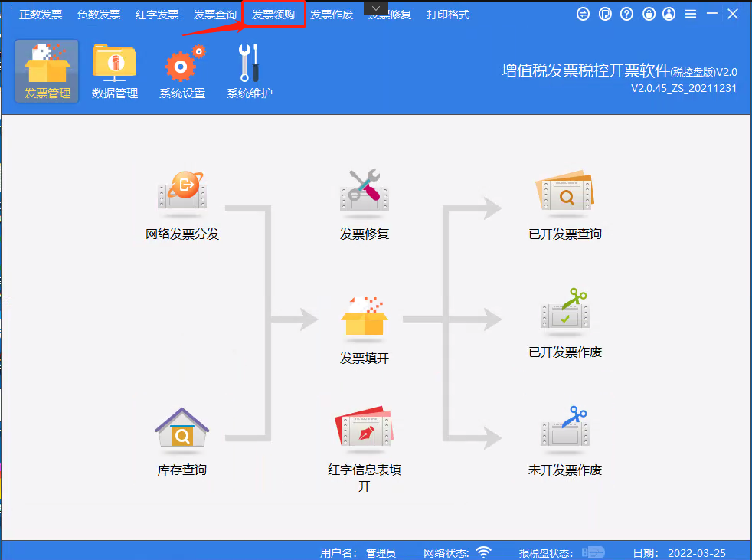This screenshot has width=752, height=560.
Task: Click the 报税盘状态 disk icon
Action: coord(593,552)
